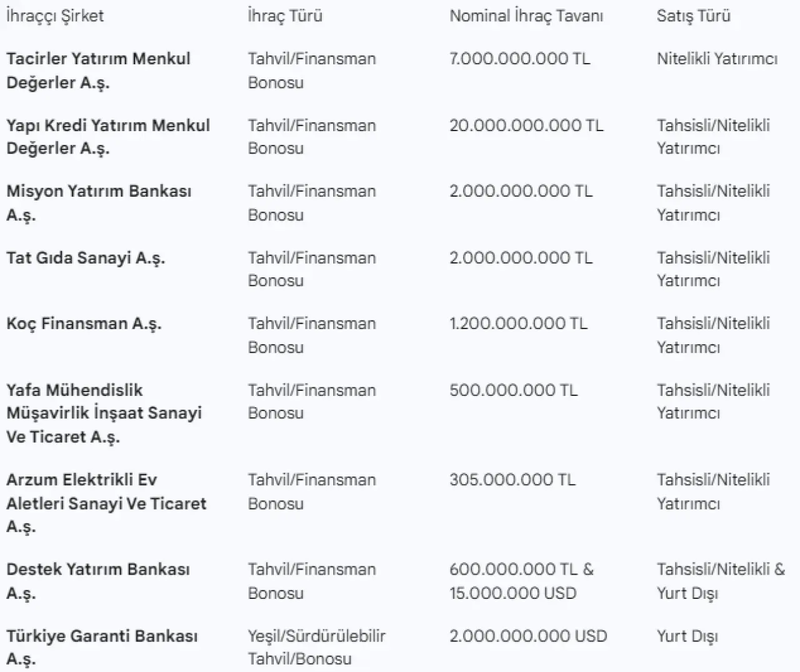Click the 7.000.000.000 TL amount
Screen dimensions: 800x672
click(x=519, y=59)
